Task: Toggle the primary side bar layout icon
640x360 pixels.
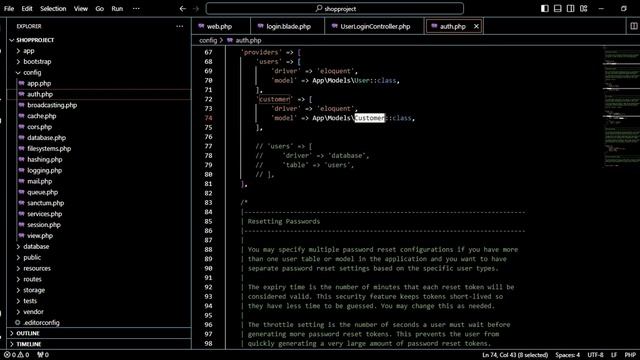Action: (545, 9)
